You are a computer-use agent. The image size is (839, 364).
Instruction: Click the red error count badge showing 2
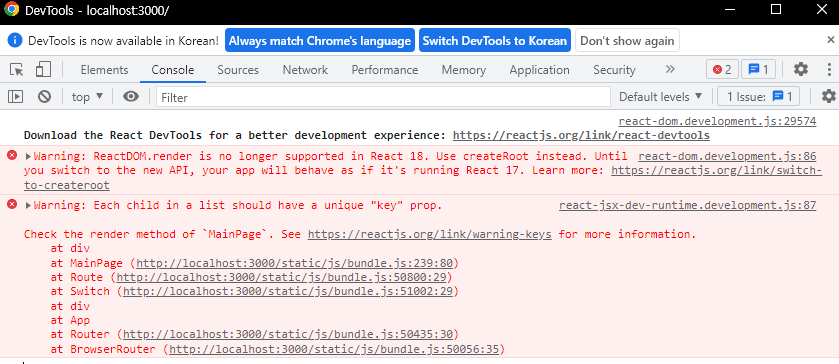tap(722, 70)
